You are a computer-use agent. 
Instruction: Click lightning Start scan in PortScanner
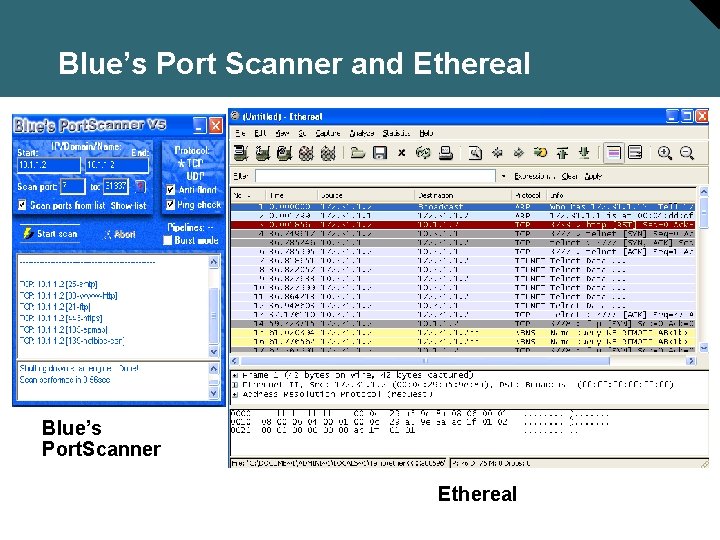[x=51, y=234]
